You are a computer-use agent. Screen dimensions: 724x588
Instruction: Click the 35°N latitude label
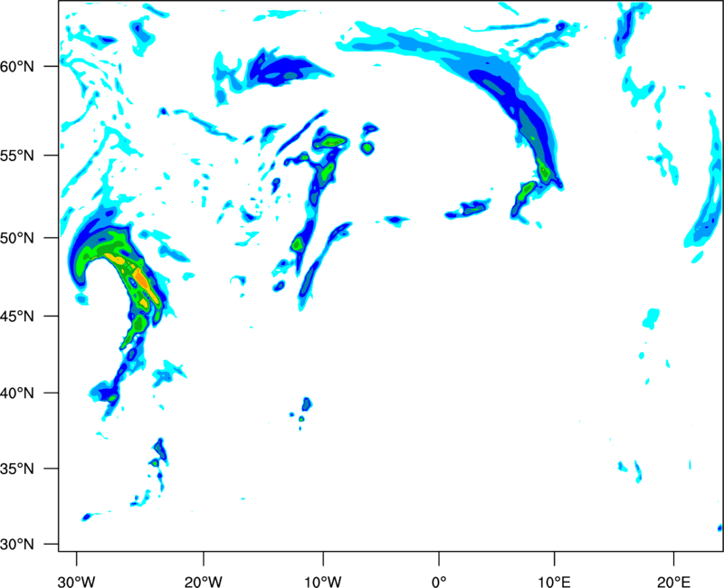[17, 469]
